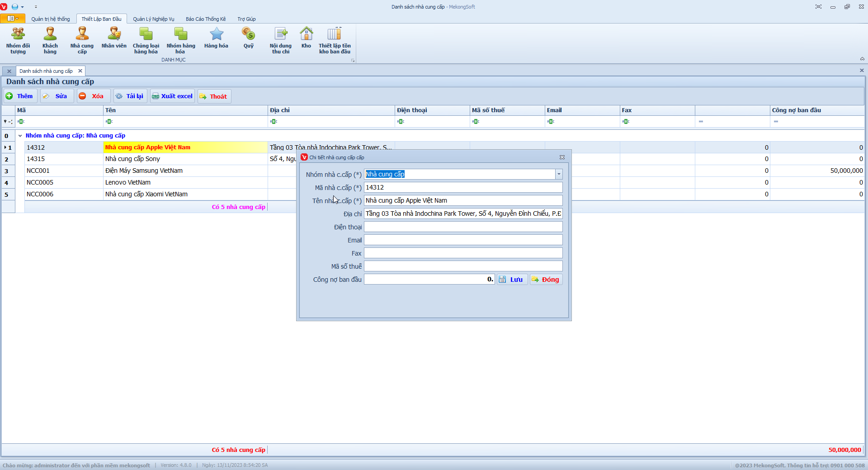Open Thiết lập tồn kho ban đầu

tap(335, 40)
